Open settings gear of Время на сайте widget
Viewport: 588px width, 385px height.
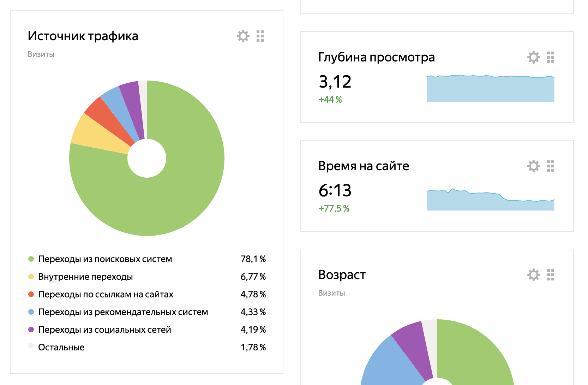click(534, 166)
